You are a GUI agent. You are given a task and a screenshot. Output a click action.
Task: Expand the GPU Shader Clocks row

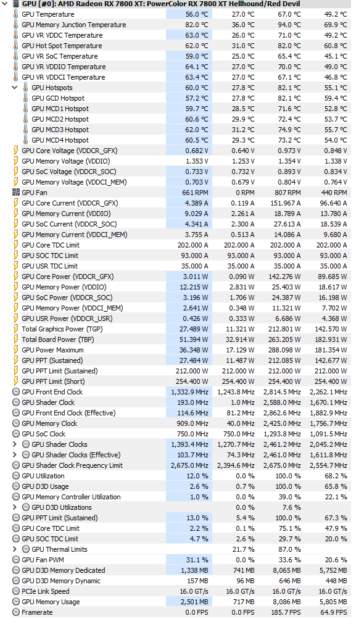[x=15, y=444]
